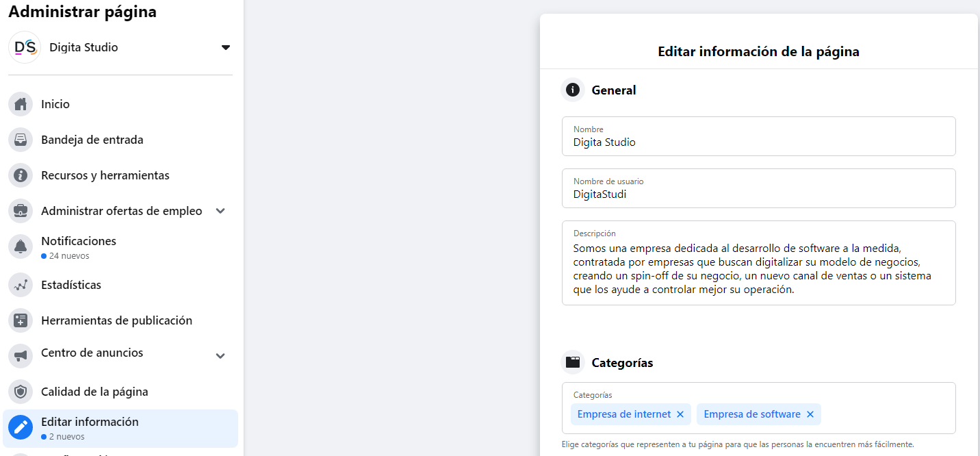Click the Recursos y herramientas info icon
Screen dimensions: 980x456
point(21,175)
